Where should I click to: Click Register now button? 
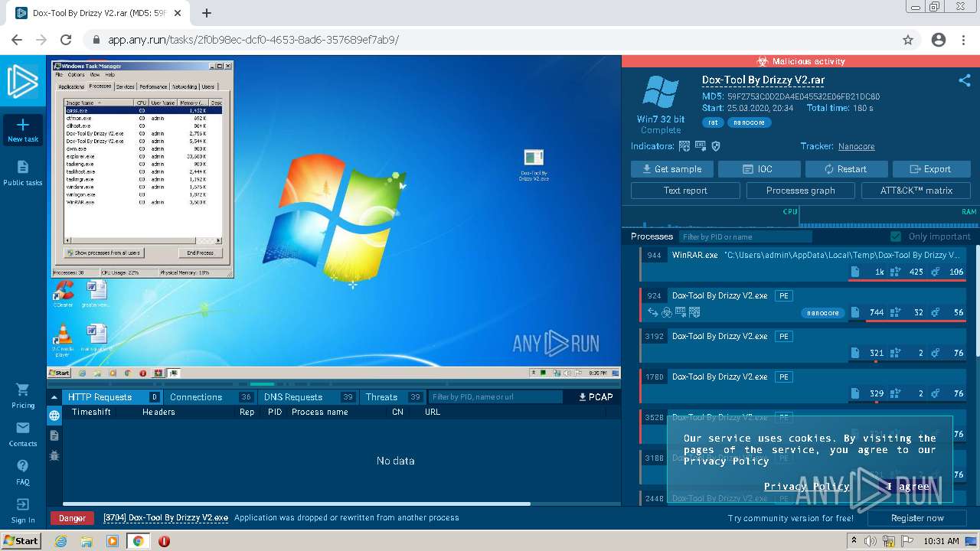tap(917, 518)
